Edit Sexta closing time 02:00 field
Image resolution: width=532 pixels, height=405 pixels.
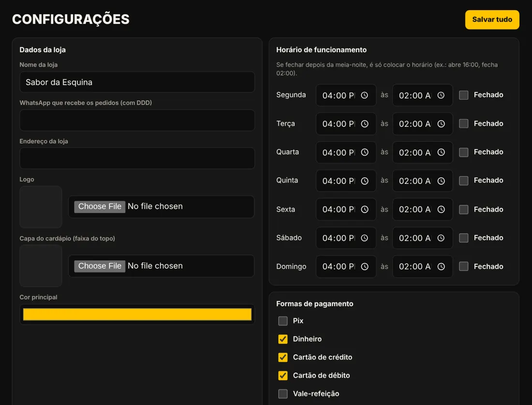(x=422, y=210)
